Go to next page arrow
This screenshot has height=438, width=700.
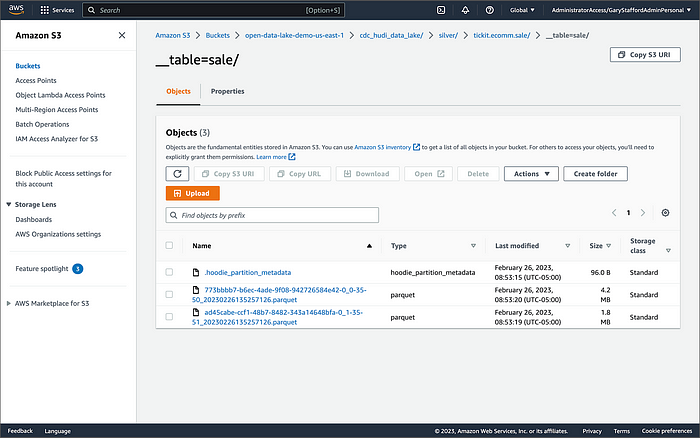[x=643, y=213]
